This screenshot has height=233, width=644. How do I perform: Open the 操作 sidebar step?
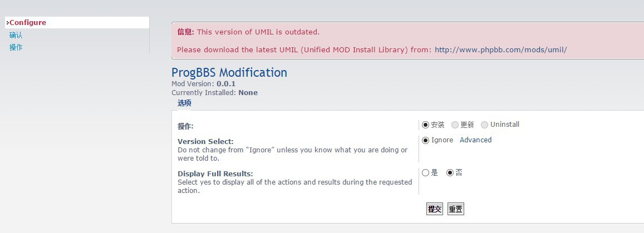coord(16,48)
